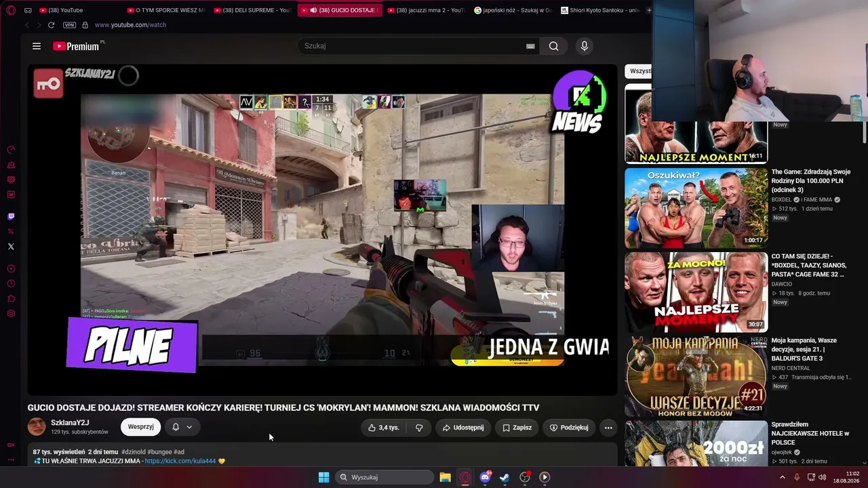Switch to the "japoński nóż" Google tab
Image resolution: width=868 pixels, height=488 pixels.
(x=513, y=10)
